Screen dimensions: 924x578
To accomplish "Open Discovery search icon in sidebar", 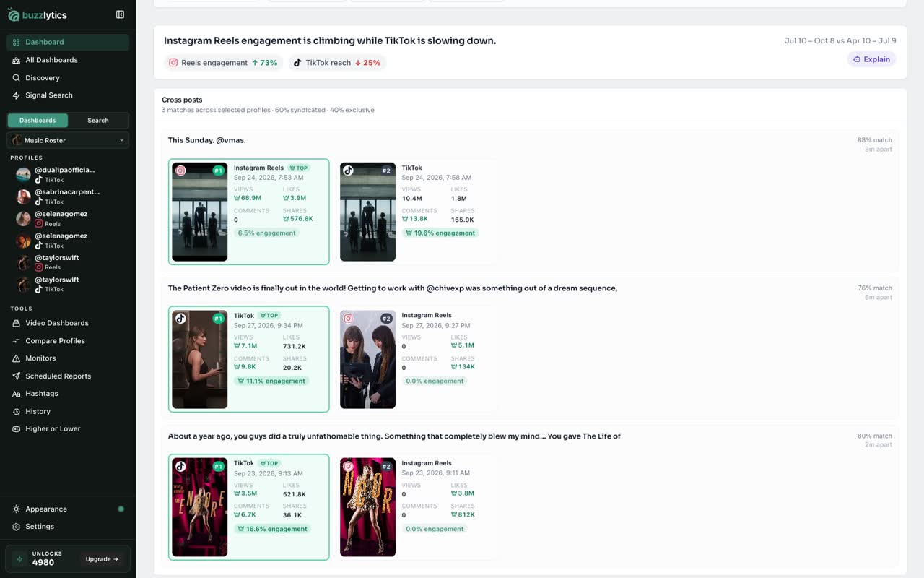I will [17, 78].
